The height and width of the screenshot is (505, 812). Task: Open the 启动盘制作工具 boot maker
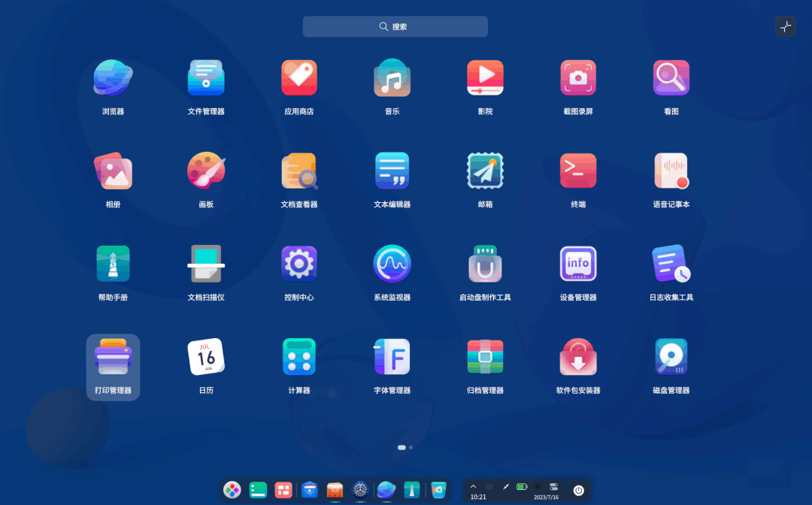tap(485, 264)
